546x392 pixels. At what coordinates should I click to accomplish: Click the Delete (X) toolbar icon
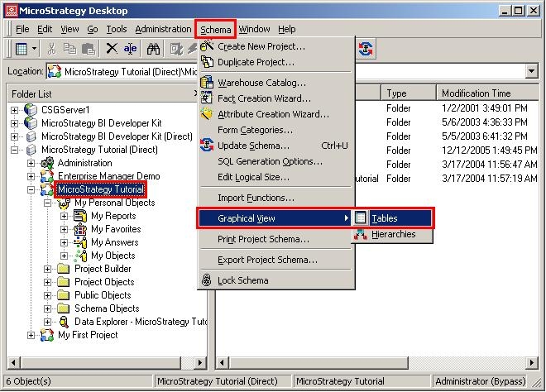[112, 50]
